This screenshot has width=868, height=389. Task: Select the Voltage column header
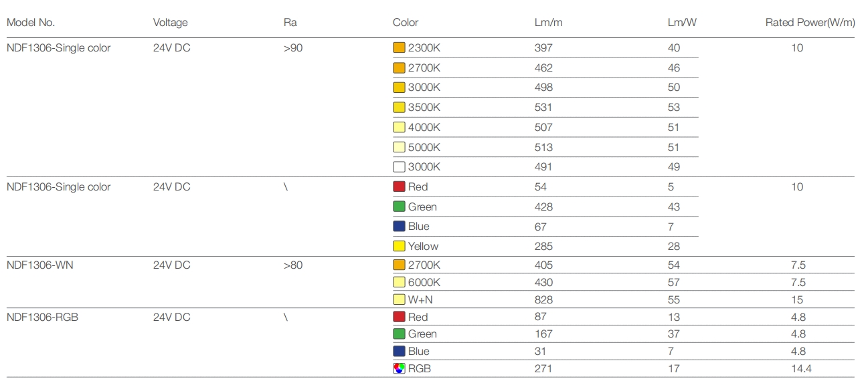tap(170, 23)
